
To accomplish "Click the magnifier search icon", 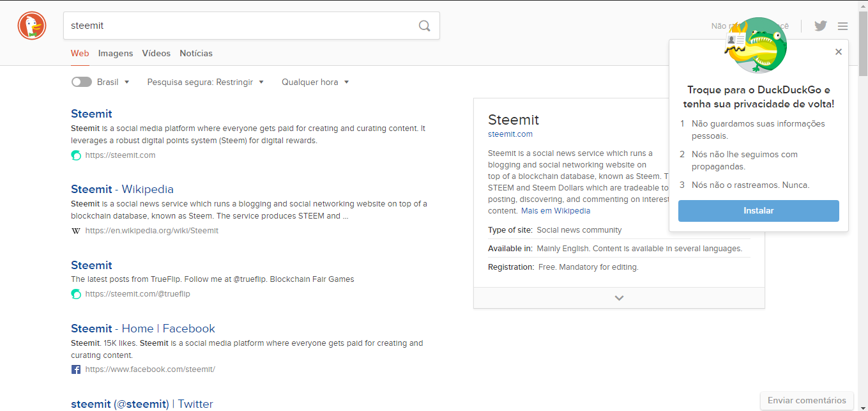I will click(425, 26).
